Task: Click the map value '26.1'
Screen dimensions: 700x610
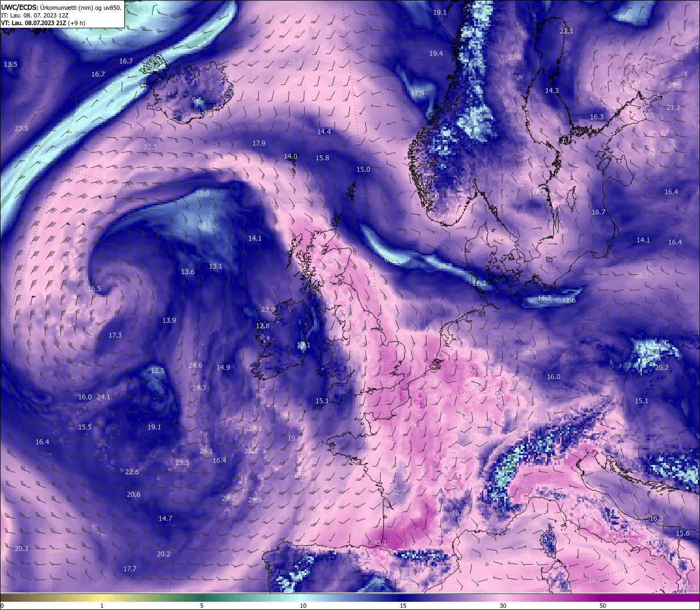Action: click(206, 451)
